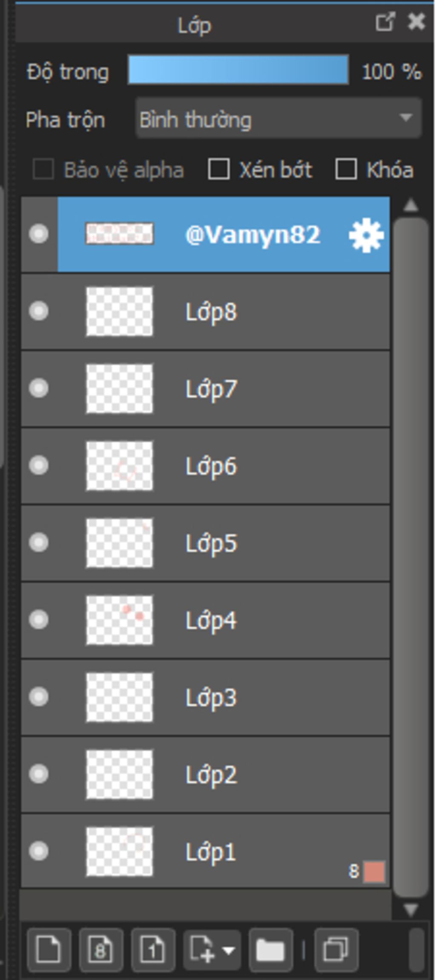Close the Lớp layer panel
The width and height of the screenshot is (436, 980).
point(416,22)
